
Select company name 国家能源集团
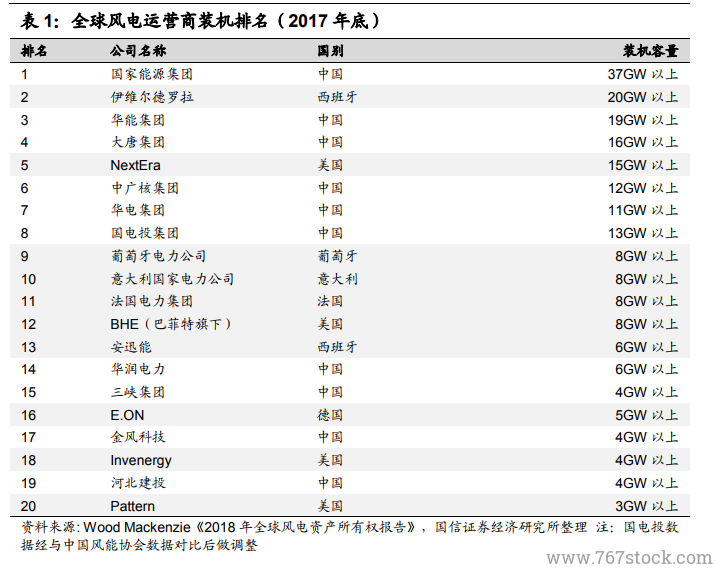[152, 74]
